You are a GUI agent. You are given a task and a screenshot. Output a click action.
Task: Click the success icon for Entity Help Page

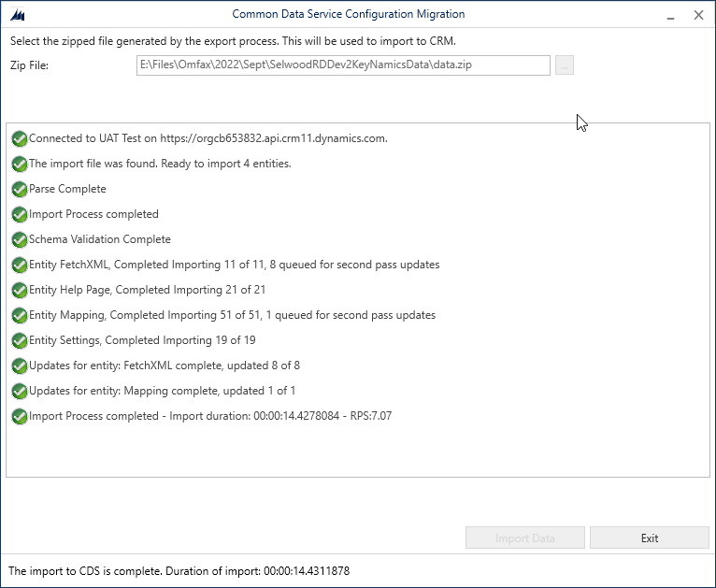(x=20, y=291)
